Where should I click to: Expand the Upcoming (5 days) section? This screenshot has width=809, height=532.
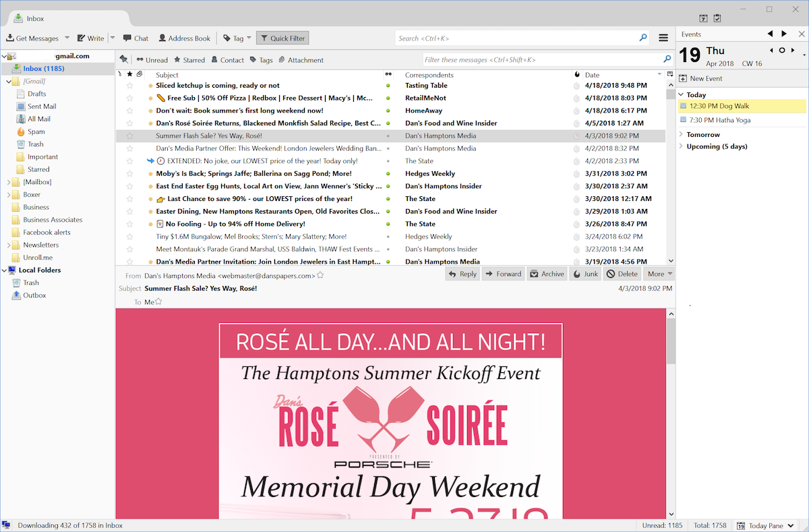681,146
